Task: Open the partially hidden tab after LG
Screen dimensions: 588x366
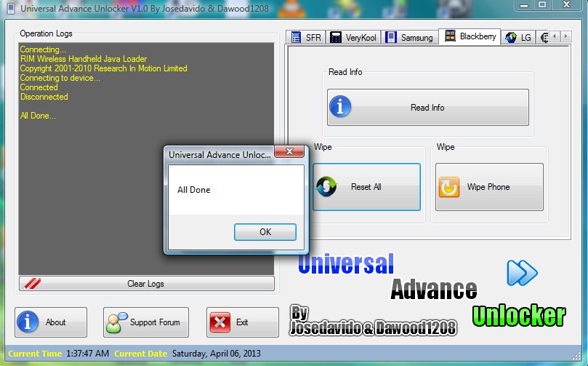Action: (543, 37)
